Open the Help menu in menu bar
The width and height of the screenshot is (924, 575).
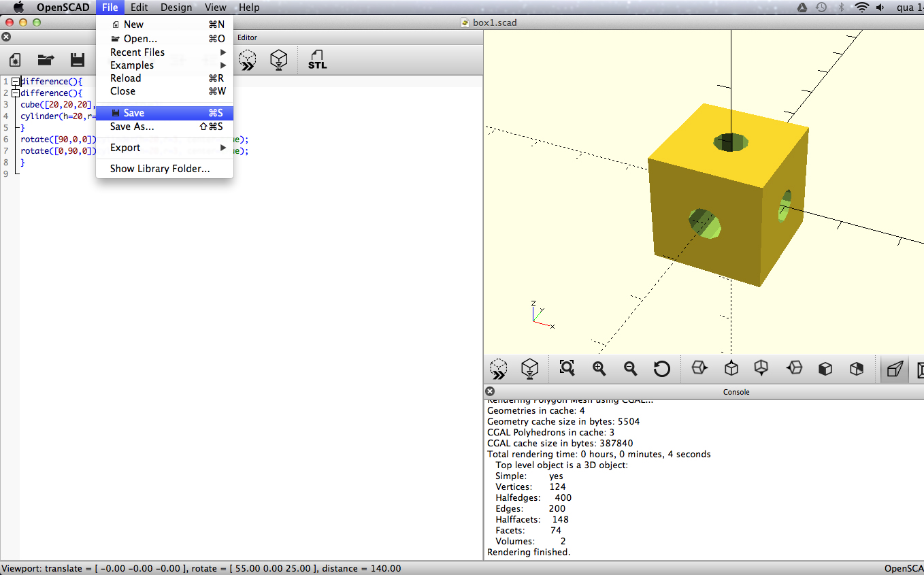click(249, 7)
